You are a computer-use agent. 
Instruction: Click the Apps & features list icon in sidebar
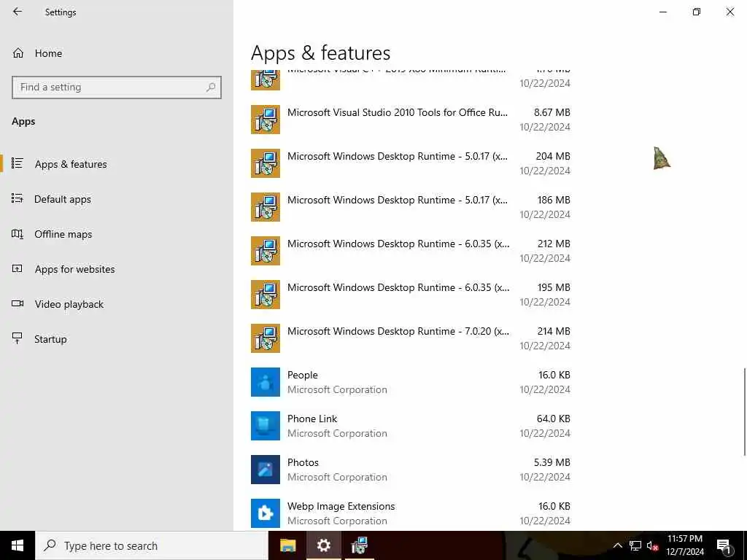(x=18, y=163)
